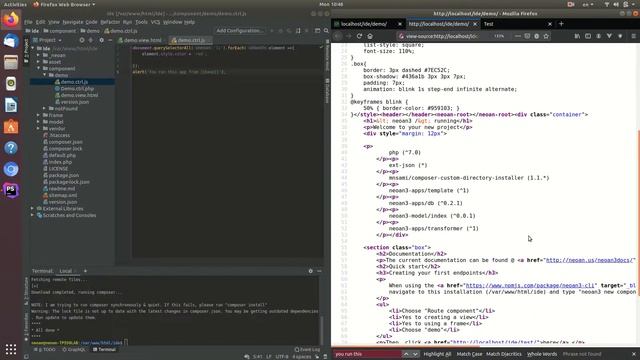Launch Thunderbird mail from the dock
The image size is (640, 360).
[x=11, y=41]
